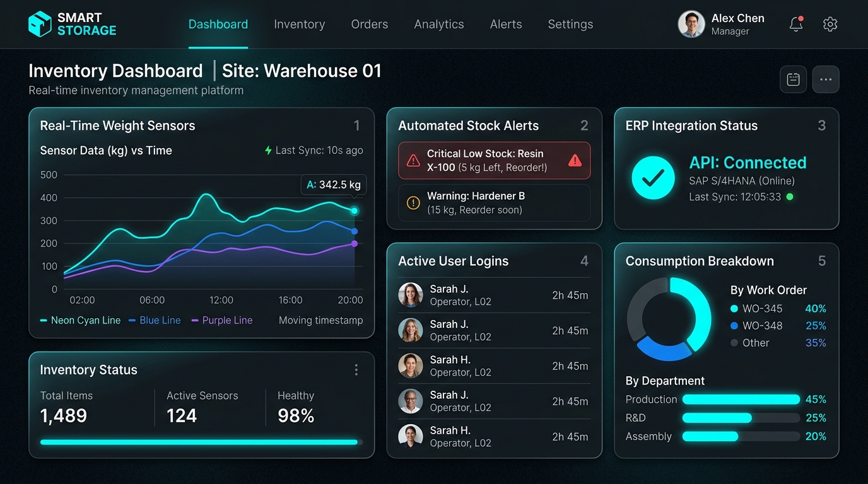
Task: Click the calendar button under the header
Action: 793,79
